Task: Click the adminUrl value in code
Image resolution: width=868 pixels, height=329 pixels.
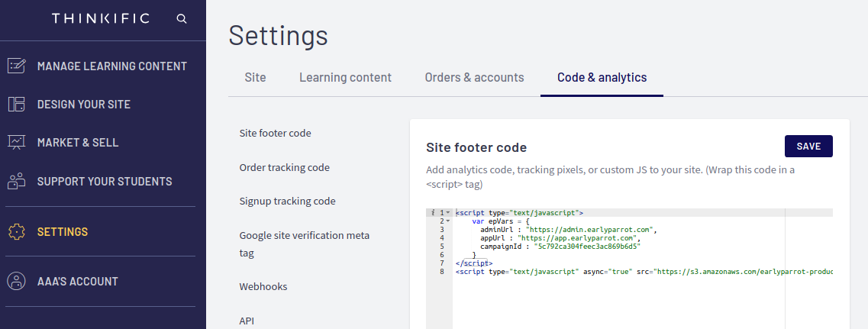Action: [x=591, y=229]
